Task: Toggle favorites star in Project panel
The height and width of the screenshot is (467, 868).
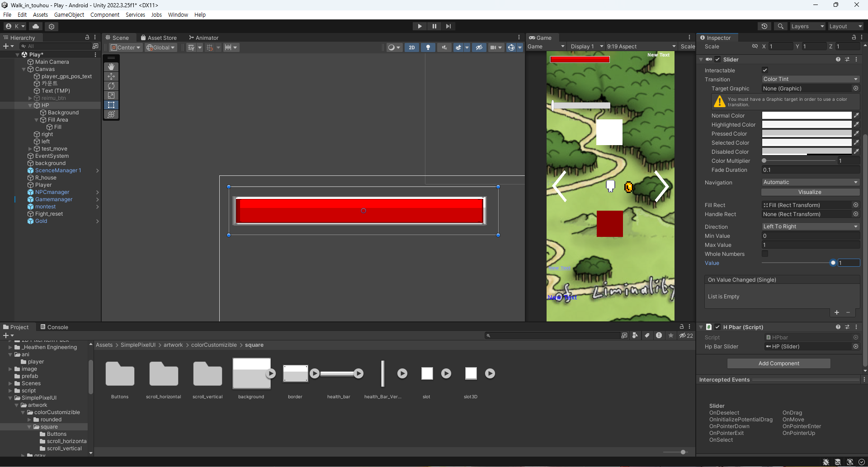Action: (671, 335)
